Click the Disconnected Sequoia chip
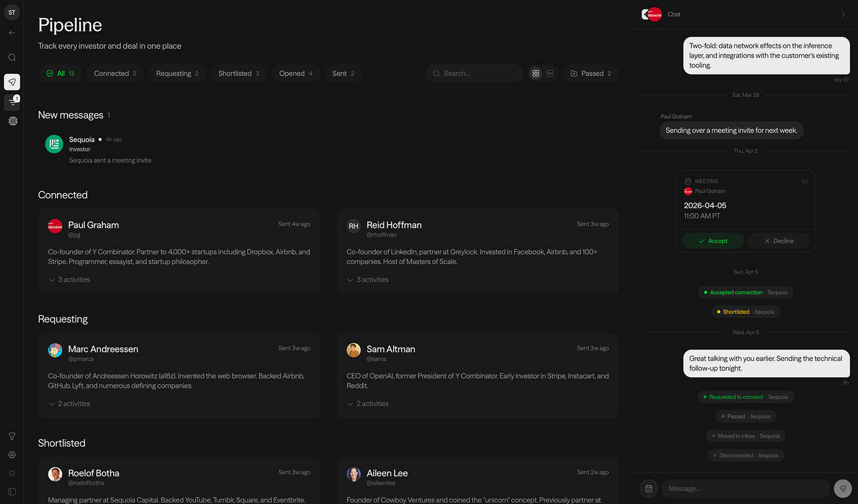The image size is (858, 504). point(745,455)
